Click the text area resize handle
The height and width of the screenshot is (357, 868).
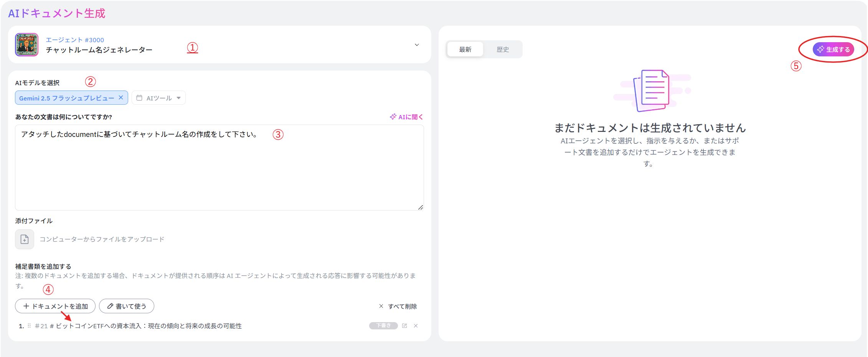click(x=421, y=207)
